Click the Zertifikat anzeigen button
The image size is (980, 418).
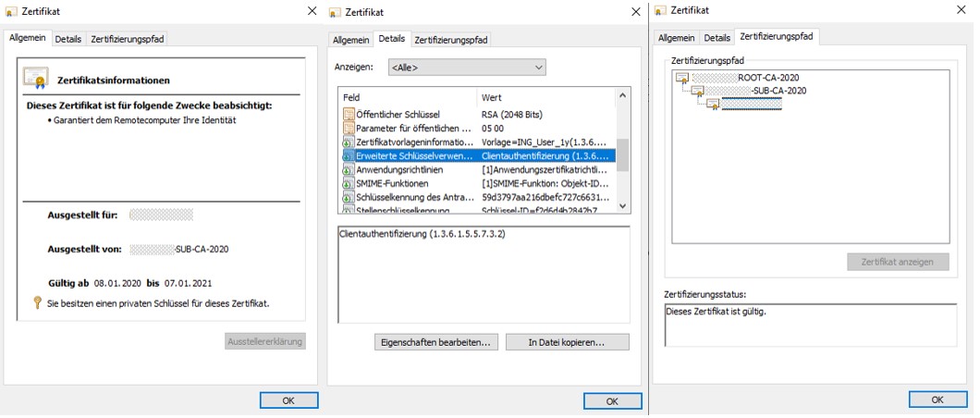tap(898, 262)
